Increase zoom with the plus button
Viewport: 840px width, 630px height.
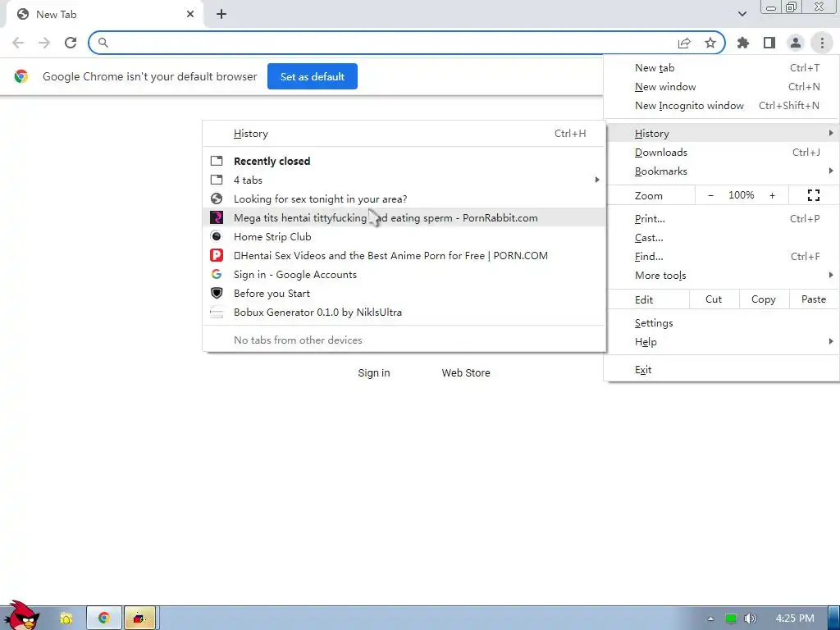coord(772,195)
